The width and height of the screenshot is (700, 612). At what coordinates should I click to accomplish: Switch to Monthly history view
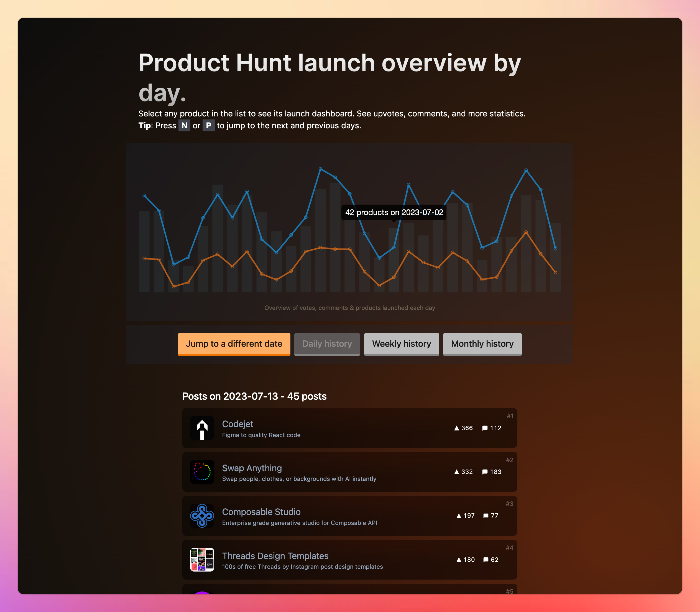coord(482,344)
